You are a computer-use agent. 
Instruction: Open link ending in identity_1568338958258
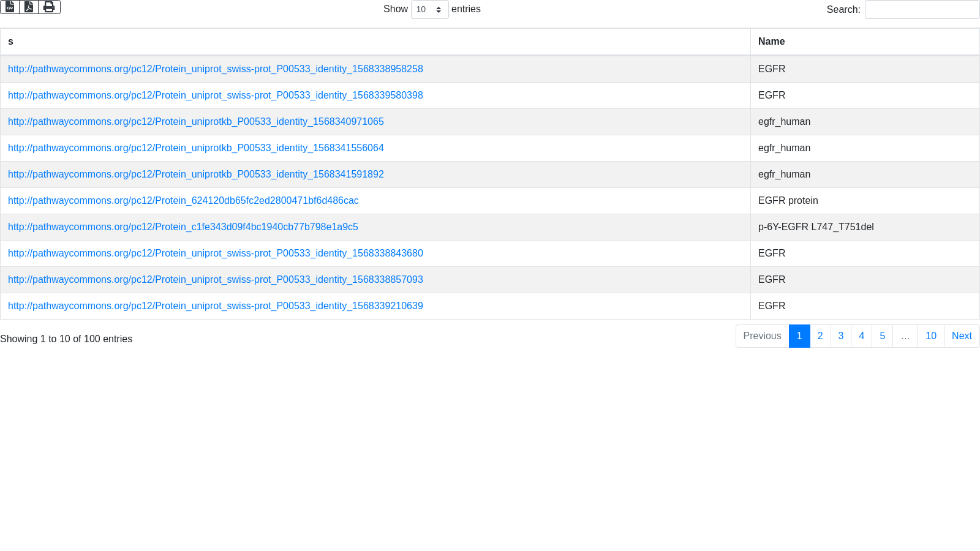pos(215,69)
